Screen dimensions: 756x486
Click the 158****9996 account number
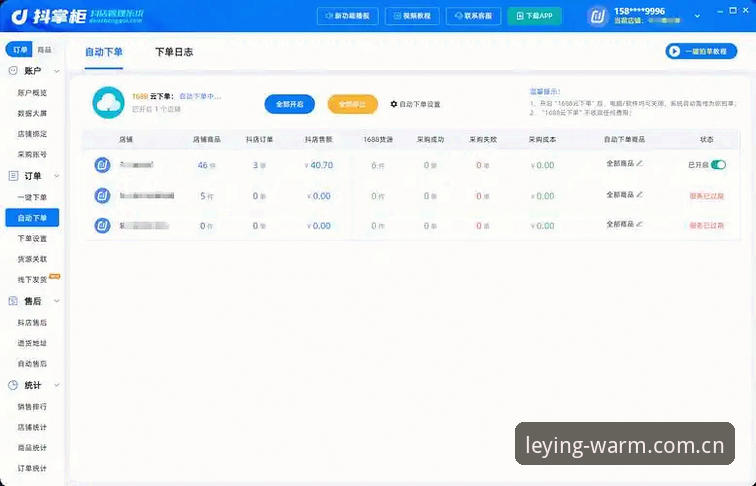[x=639, y=11]
